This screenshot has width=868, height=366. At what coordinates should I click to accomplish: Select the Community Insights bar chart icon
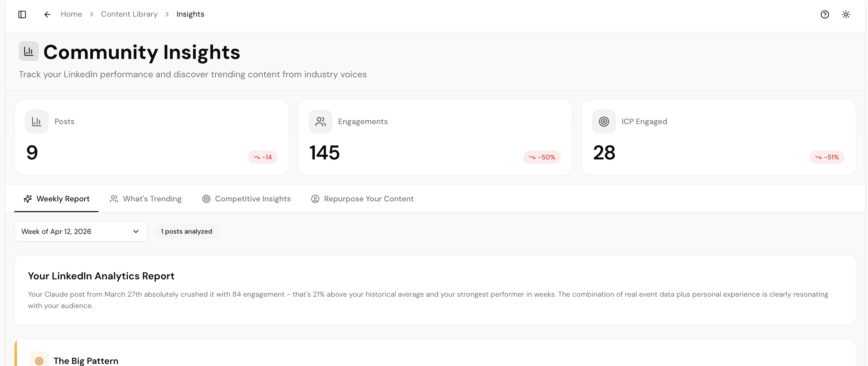[x=28, y=51]
